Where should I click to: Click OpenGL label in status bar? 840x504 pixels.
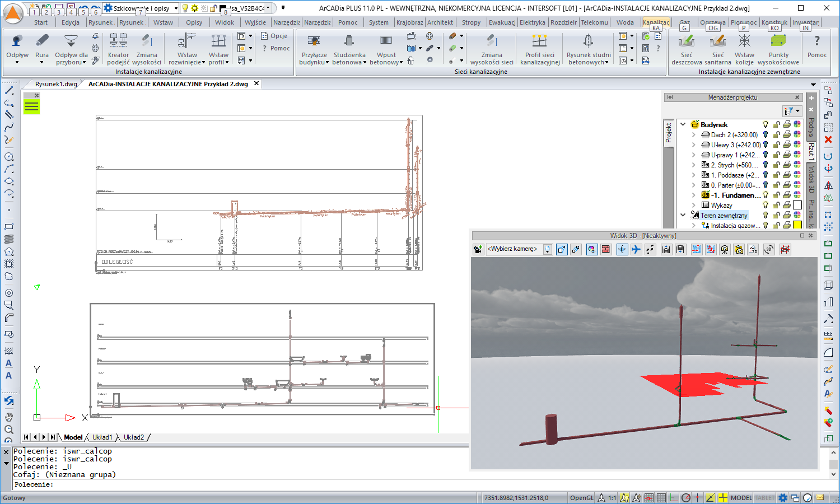pyautogui.click(x=581, y=497)
